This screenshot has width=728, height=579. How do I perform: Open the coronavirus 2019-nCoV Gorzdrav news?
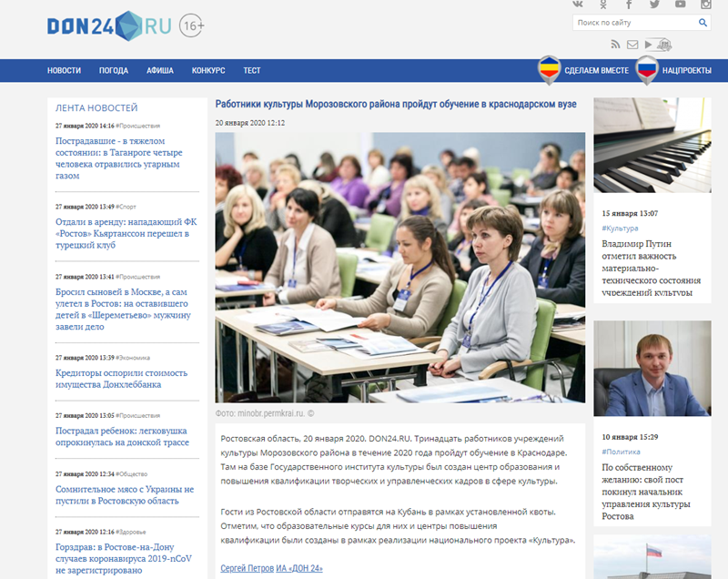click(x=124, y=559)
